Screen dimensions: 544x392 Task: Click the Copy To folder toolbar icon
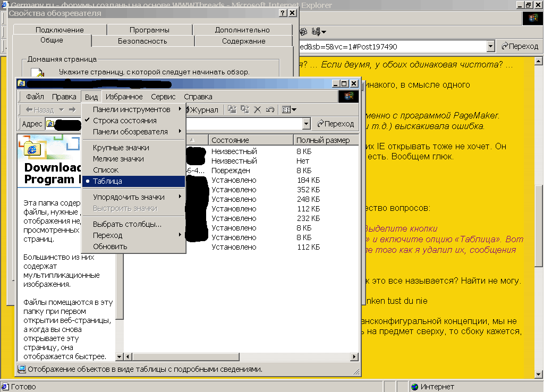coord(245,109)
